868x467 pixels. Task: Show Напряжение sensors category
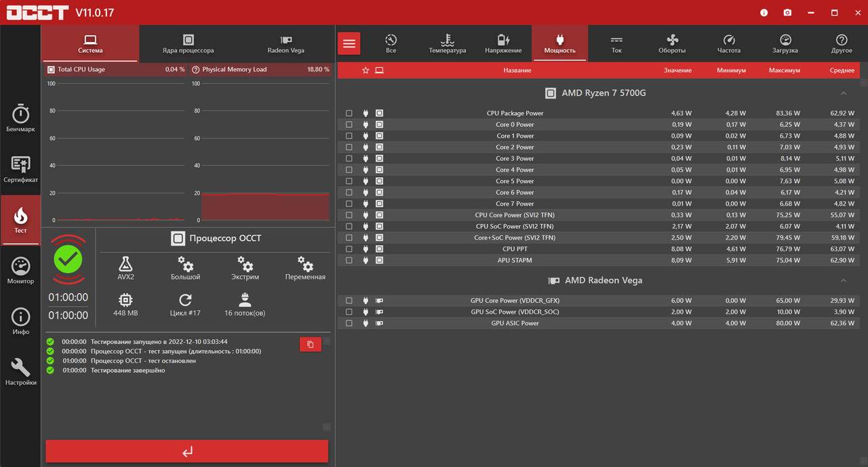click(x=503, y=44)
